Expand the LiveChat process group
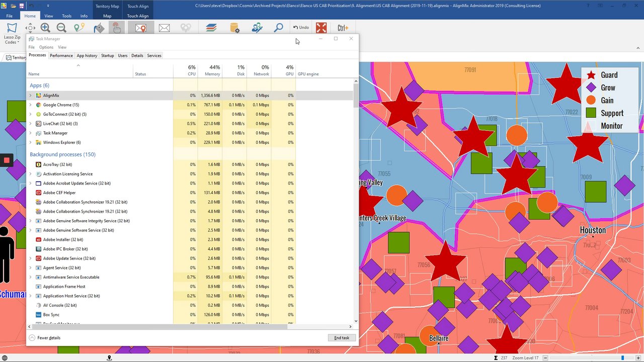 click(30, 124)
